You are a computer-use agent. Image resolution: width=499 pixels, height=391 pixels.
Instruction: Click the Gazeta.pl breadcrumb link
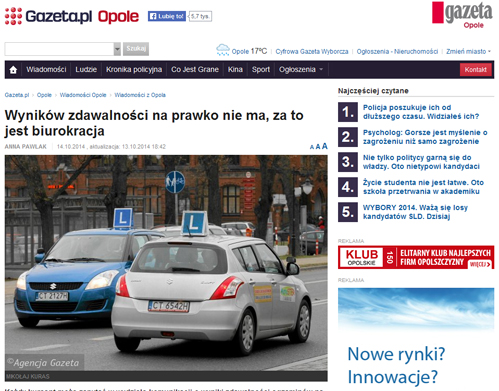click(x=17, y=95)
